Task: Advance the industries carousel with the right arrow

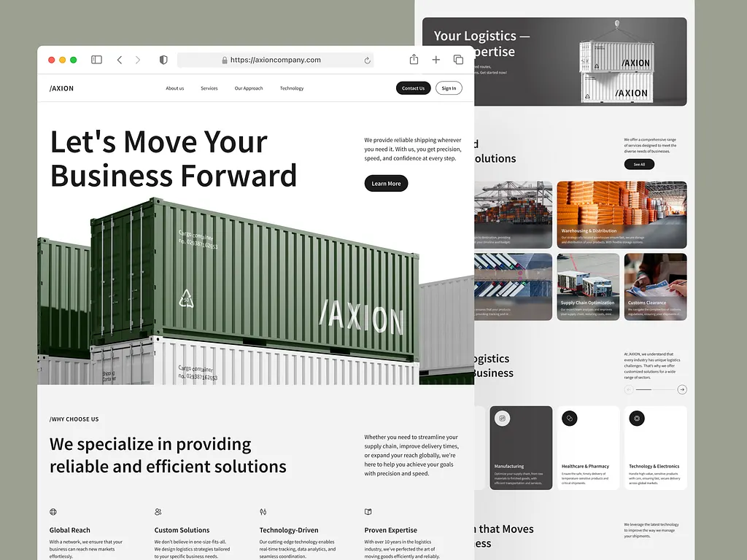Action: [683, 389]
